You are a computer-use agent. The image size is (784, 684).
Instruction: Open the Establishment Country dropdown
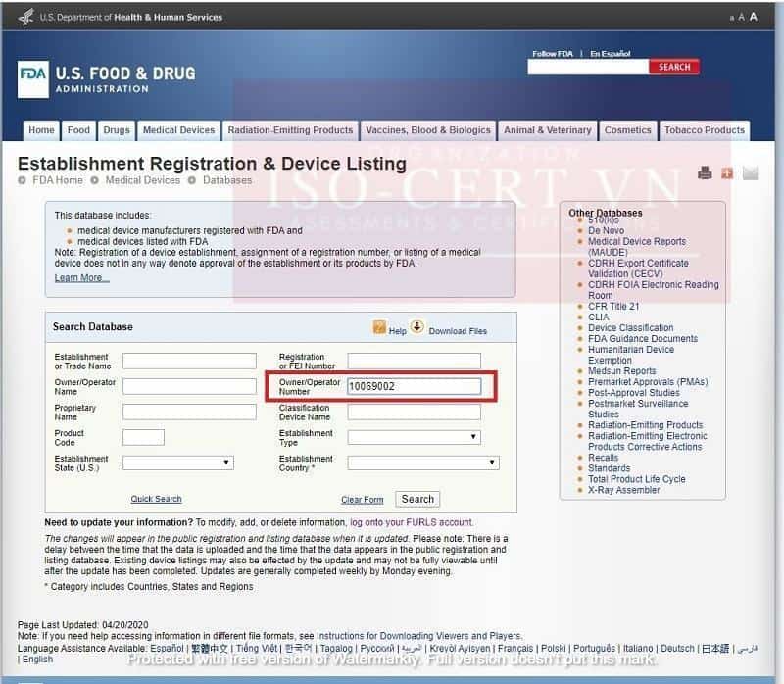[x=423, y=463]
